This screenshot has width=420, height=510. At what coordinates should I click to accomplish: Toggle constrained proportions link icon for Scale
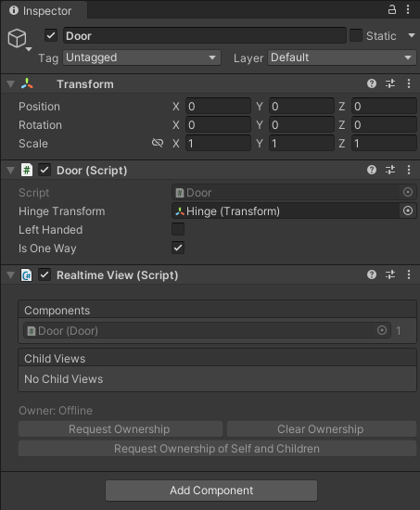coord(158,143)
